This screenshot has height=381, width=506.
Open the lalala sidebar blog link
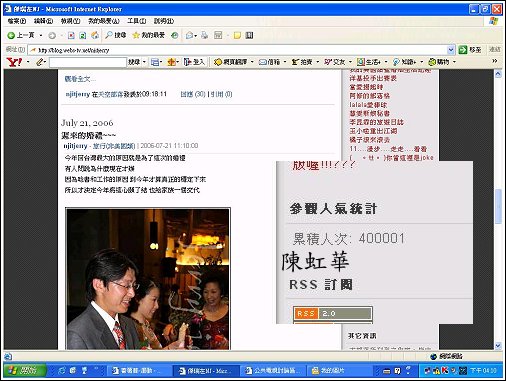(x=368, y=105)
